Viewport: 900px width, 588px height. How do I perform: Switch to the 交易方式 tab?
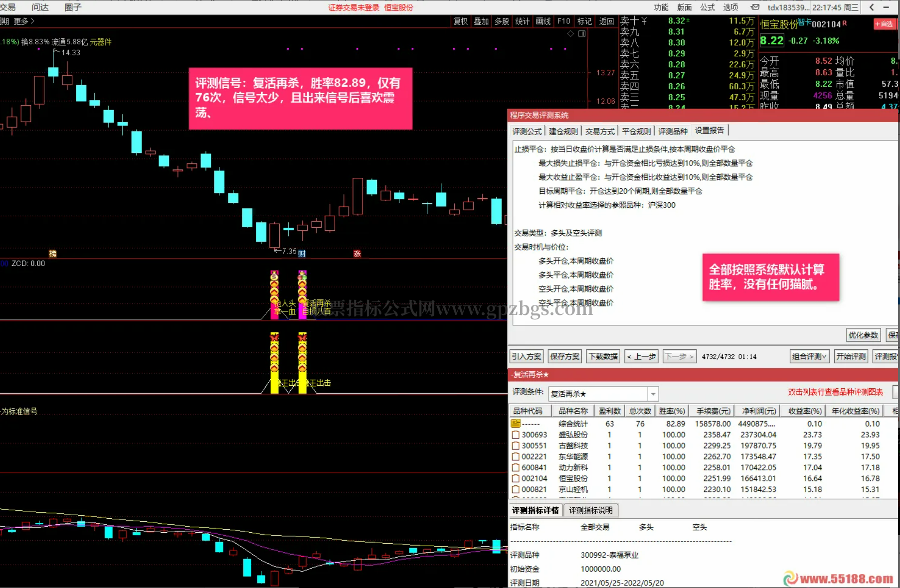pyautogui.click(x=600, y=131)
